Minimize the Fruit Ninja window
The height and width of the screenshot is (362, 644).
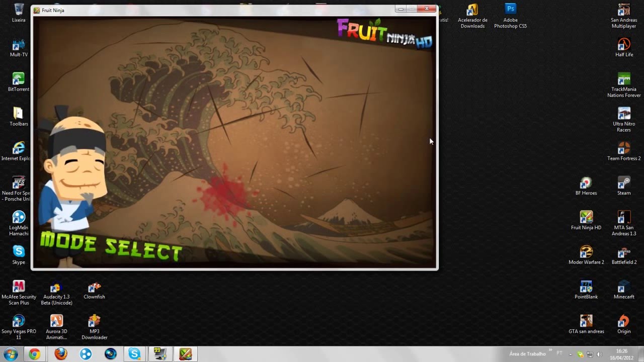pyautogui.click(x=401, y=9)
